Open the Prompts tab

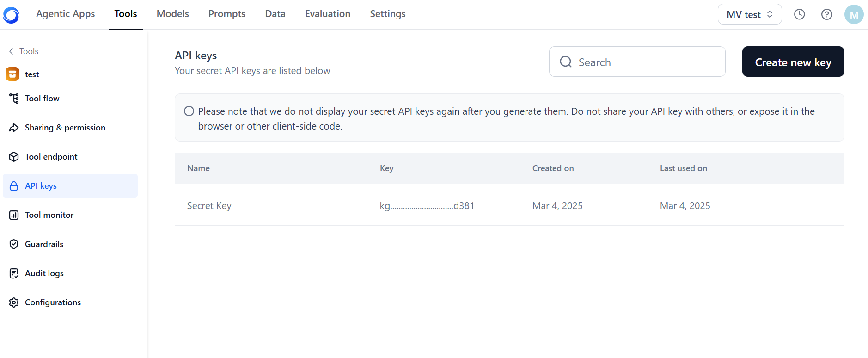coord(227,14)
